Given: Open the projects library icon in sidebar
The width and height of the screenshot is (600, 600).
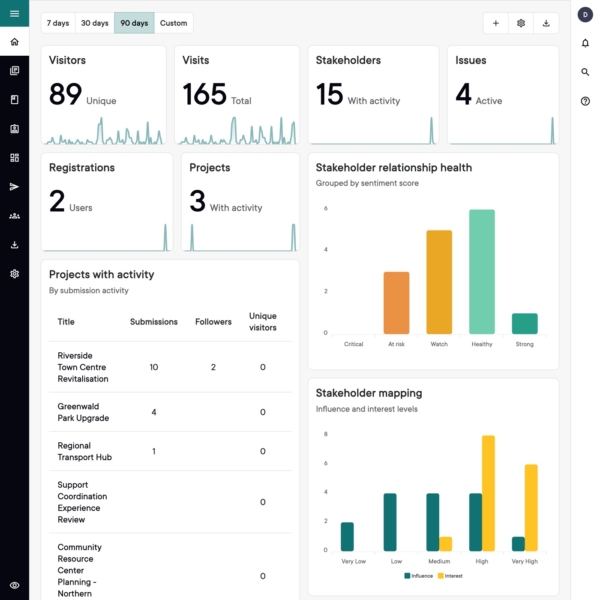Looking at the screenshot, I should [15, 71].
